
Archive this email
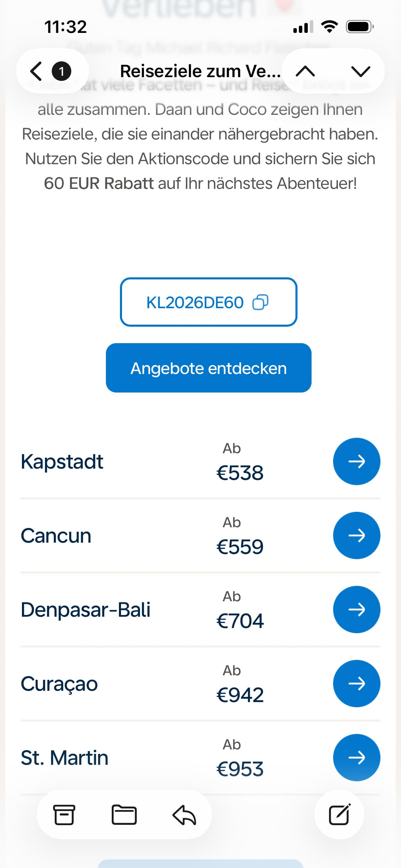click(64, 815)
